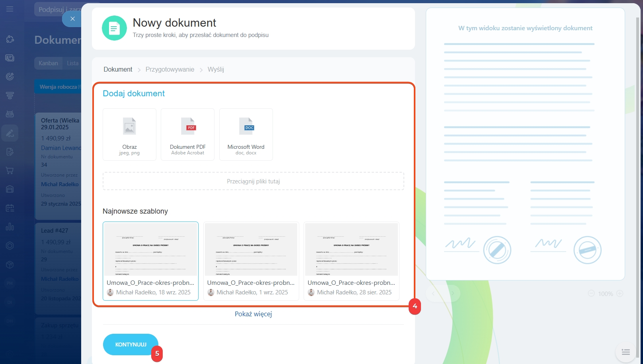
Task: Open the PH avatar in the sidebar
Action: pyautogui.click(x=10, y=283)
